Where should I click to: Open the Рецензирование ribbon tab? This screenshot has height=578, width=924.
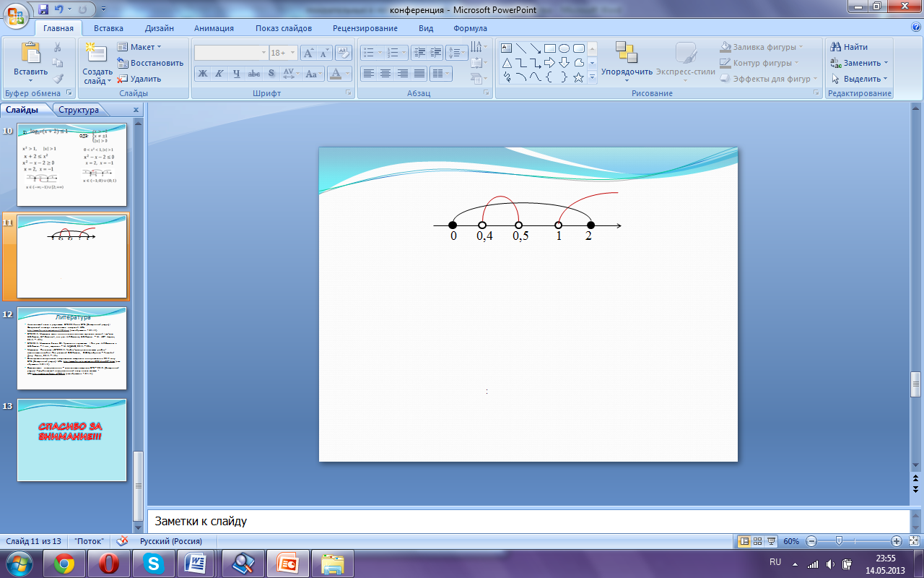(x=365, y=28)
